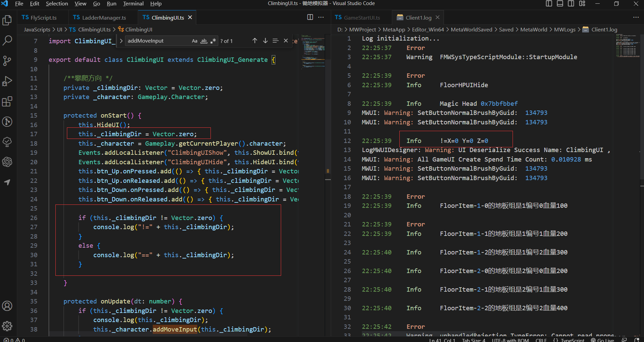
Task: Open the Selection menu
Action: click(57, 3)
